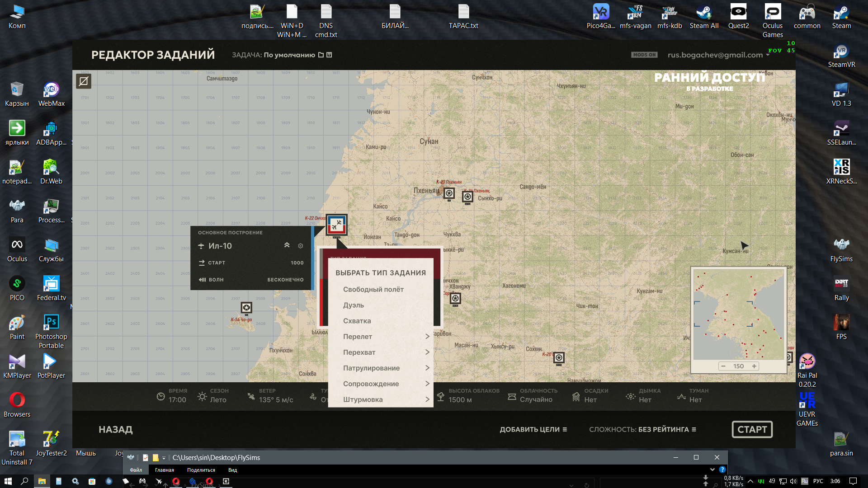Open СЛОЖНОСТЬ difficulty settings
The height and width of the screenshot is (488, 868).
[642, 429]
